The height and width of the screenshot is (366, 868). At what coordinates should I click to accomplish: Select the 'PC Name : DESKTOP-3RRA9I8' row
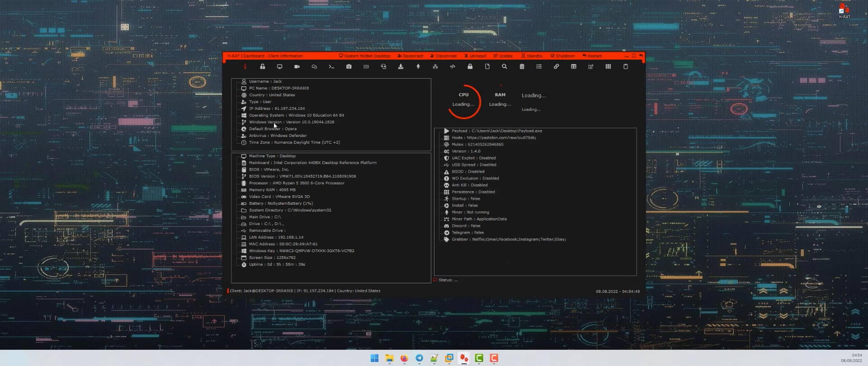(275, 88)
